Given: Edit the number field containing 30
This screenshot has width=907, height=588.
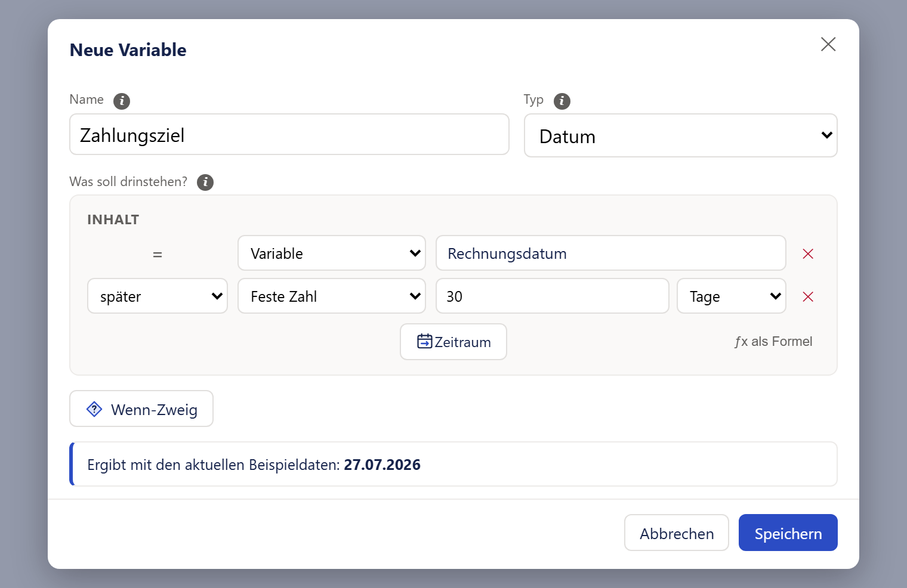Looking at the screenshot, I should pos(553,296).
